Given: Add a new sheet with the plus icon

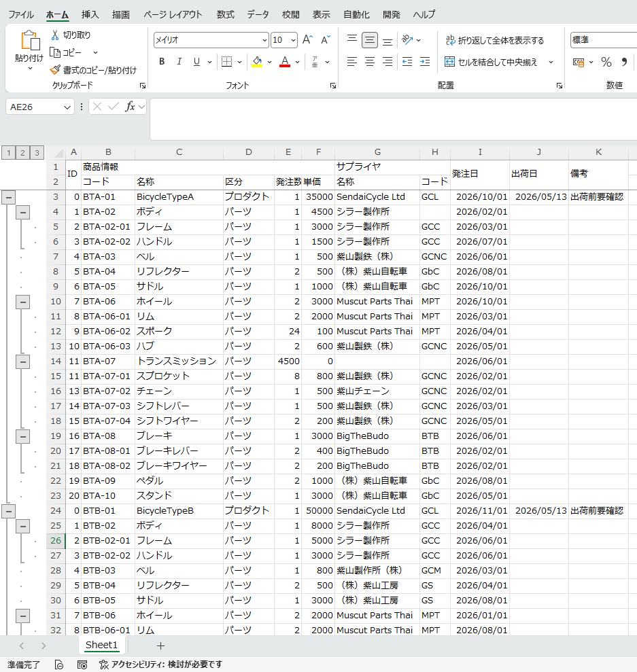Looking at the screenshot, I should click(160, 646).
